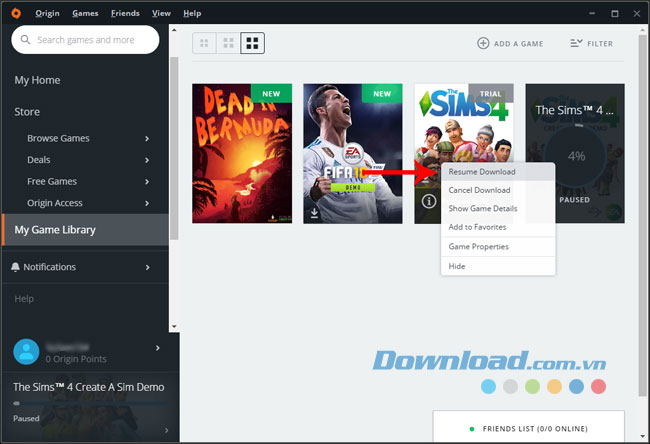The image size is (650, 444).
Task: Click the Filter lines icon
Action: [x=576, y=43]
